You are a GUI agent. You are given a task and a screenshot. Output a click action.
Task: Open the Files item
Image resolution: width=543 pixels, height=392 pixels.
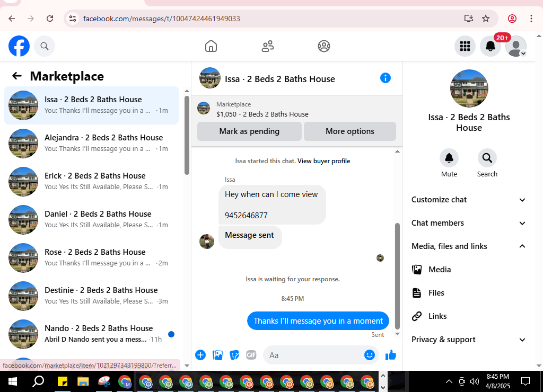[469, 293]
